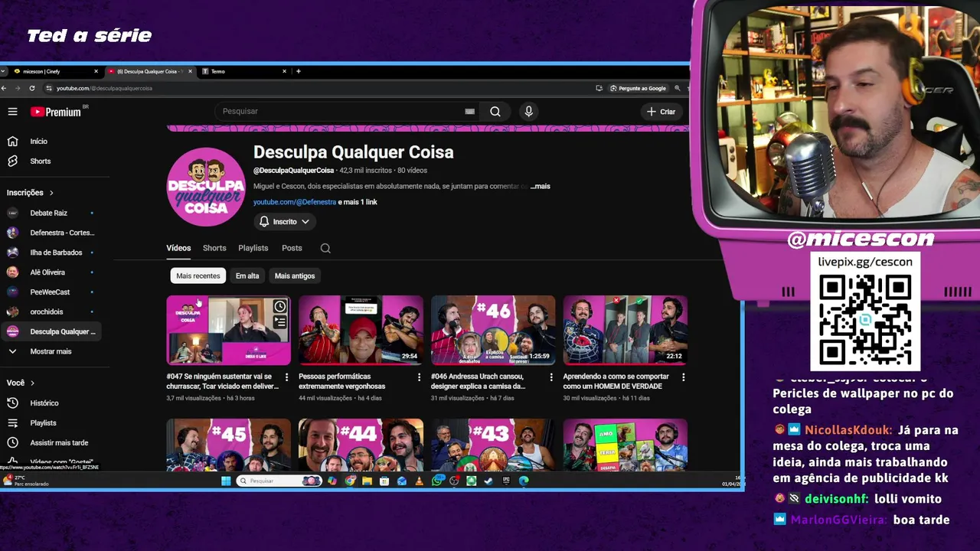
Task: Open the Criar create menu
Action: point(661,112)
